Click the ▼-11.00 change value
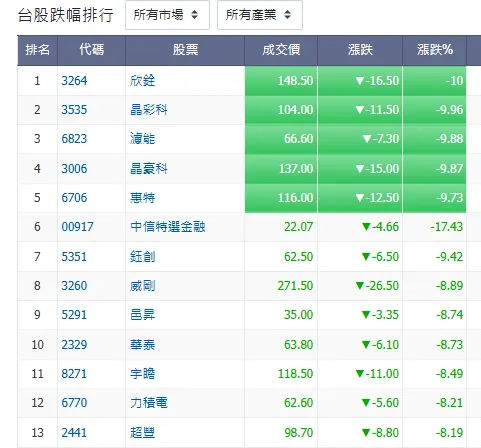 pos(377,374)
